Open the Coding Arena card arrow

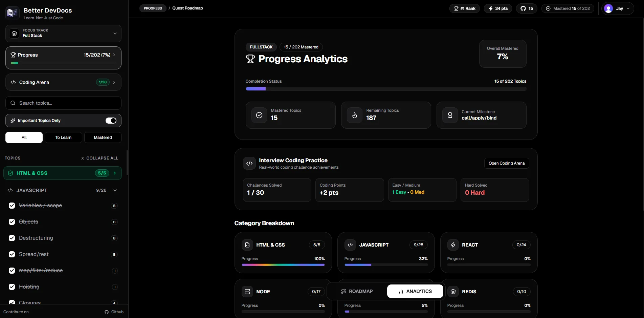[x=114, y=82]
